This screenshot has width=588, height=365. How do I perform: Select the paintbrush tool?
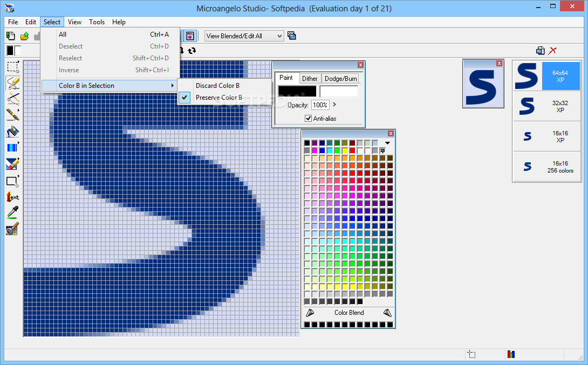coord(13,115)
